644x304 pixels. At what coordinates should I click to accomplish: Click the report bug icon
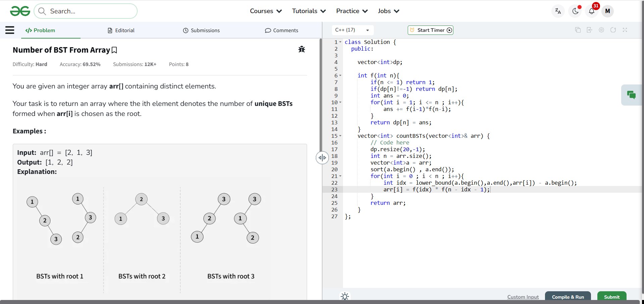point(301,49)
